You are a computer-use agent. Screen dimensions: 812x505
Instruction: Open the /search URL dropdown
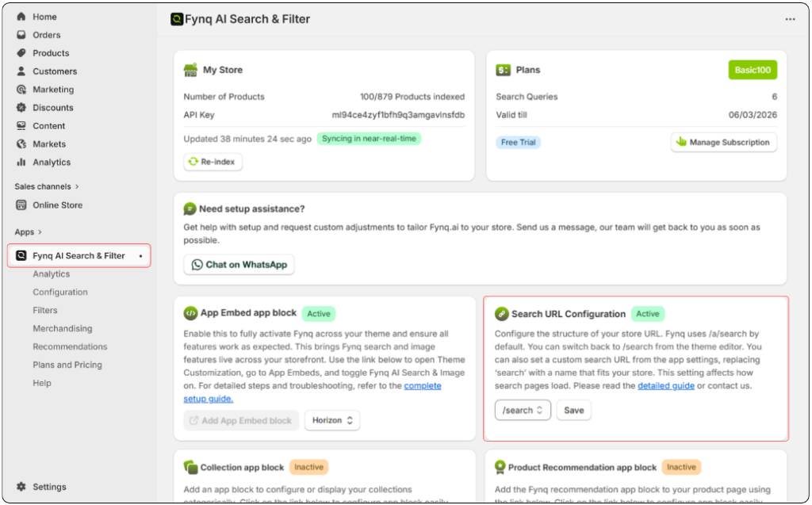(523, 410)
